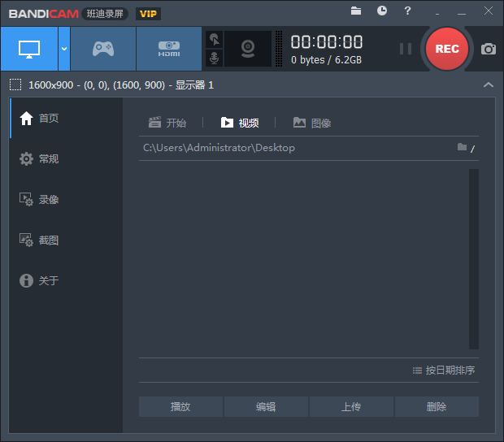The height and width of the screenshot is (442, 504).
Task: Click the dashed rectangle capture area icon
Action: [15, 84]
